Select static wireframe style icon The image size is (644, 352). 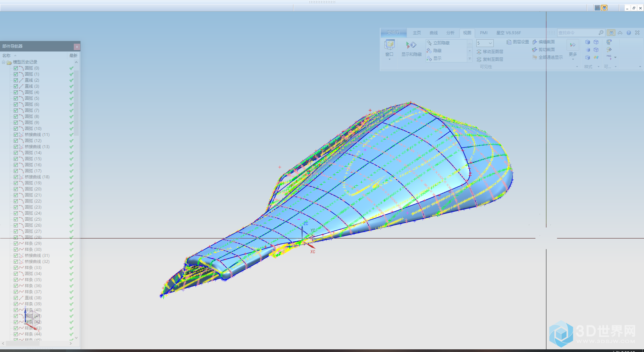coord(588,57)
